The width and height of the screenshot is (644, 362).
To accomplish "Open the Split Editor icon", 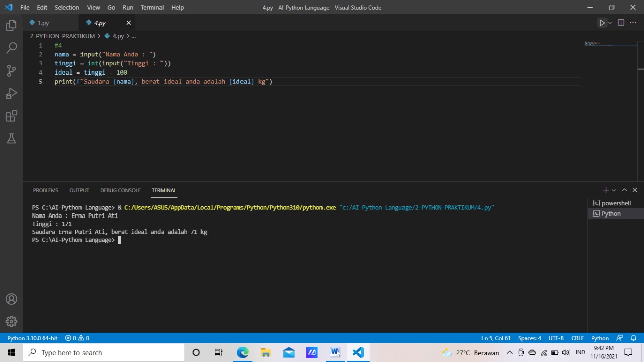I will point(621,22).
